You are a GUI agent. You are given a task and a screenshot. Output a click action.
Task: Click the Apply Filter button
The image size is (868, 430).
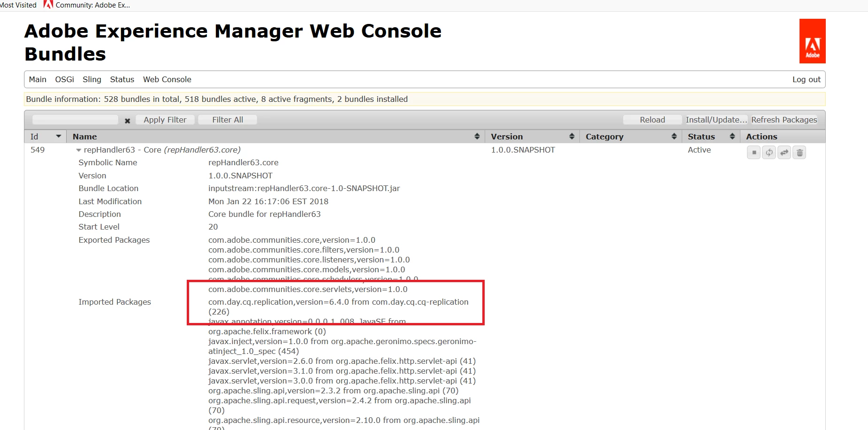point(165,120)
